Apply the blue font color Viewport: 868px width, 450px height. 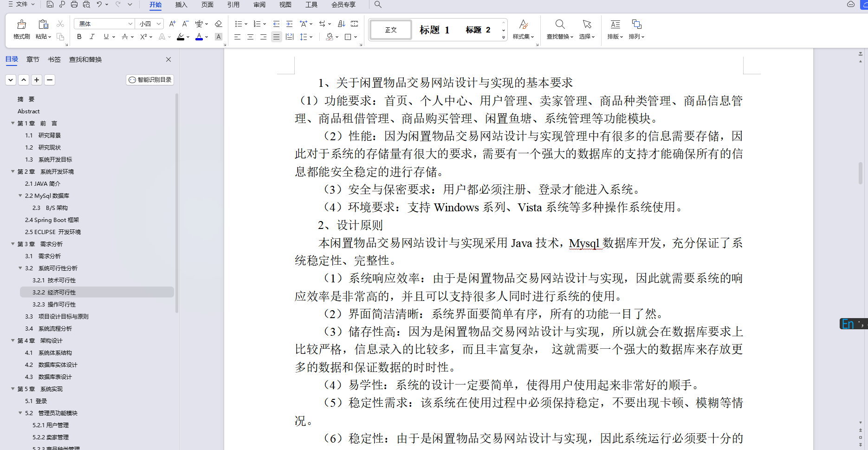point(199,37)
